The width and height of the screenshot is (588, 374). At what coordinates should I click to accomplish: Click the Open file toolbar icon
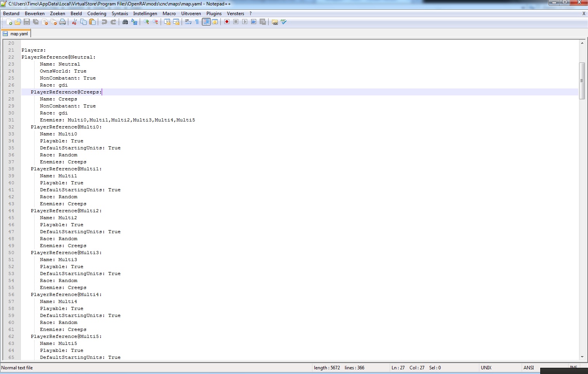tap(18, 22)
